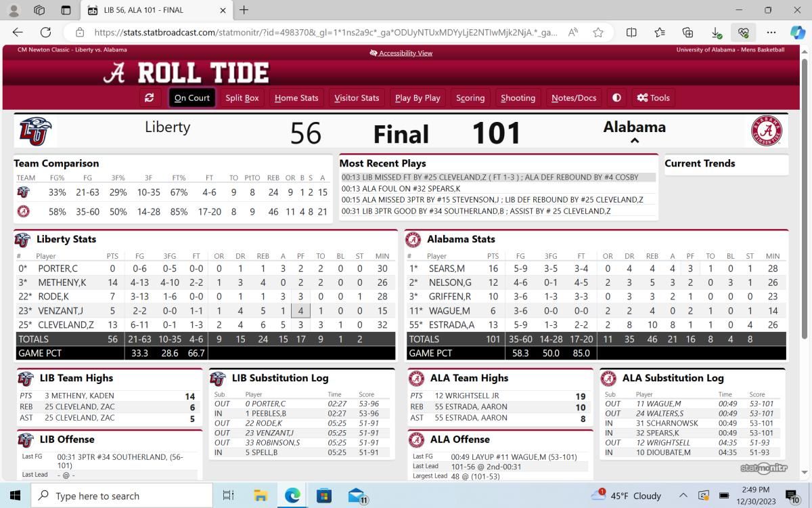Open Visitor Stats view

click(357, 98)
